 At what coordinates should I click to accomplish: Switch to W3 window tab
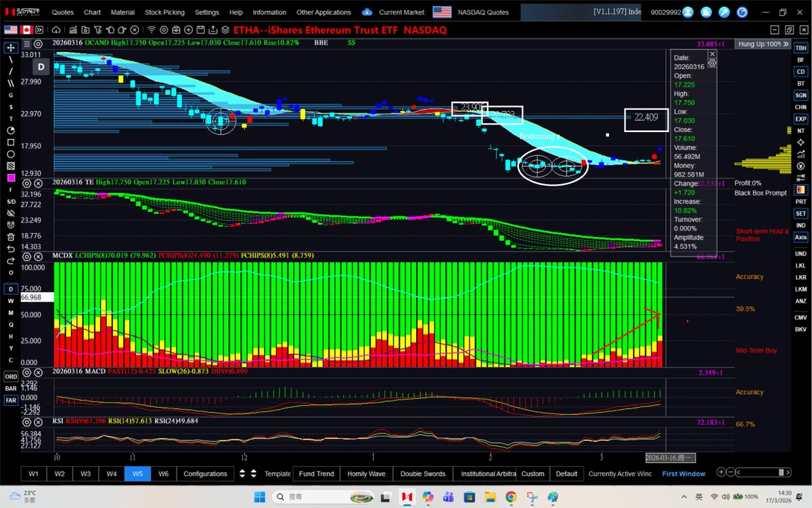(x=85, y=473)
